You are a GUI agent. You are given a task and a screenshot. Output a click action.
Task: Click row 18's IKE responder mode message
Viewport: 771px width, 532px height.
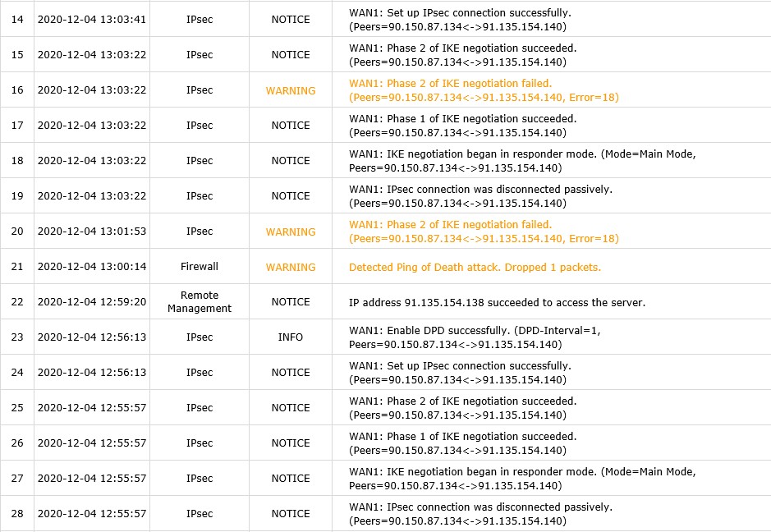pyautogui.click(x=522, y=161)
